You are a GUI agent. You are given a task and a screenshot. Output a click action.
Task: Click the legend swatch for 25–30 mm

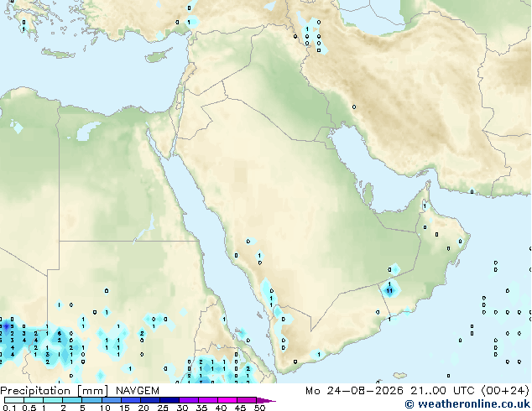click(x=169, y=400)
